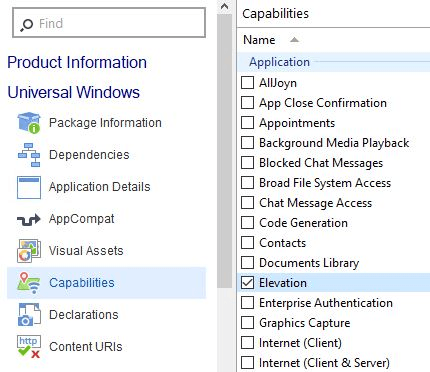
Task: Select the Contacts row label
Action: point(283,243)
